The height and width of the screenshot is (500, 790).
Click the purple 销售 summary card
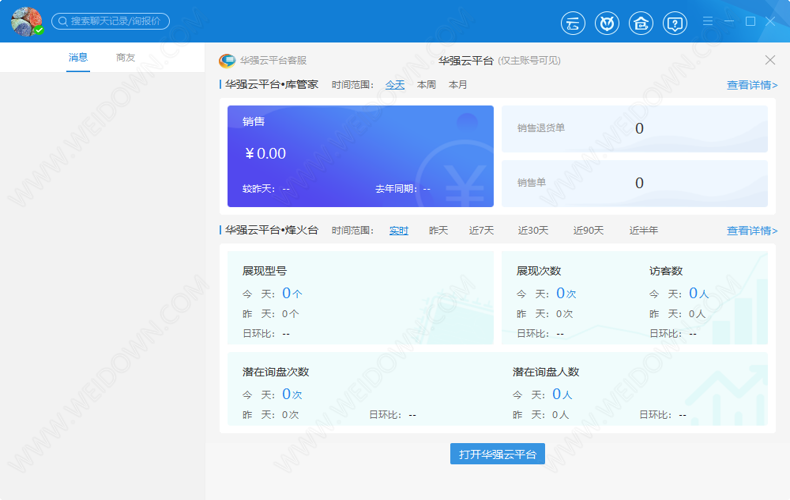(360, 156)
